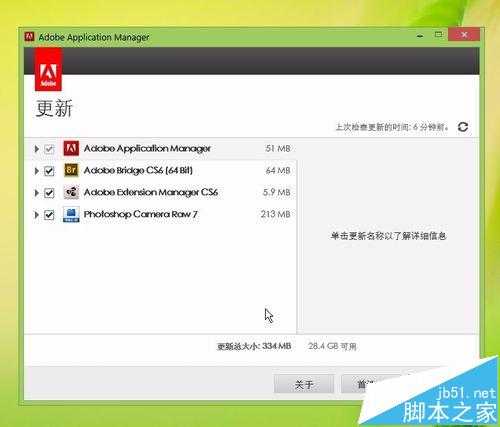
Task: Select the Adobe Extension Manager CS6 name
Action: 151,192
